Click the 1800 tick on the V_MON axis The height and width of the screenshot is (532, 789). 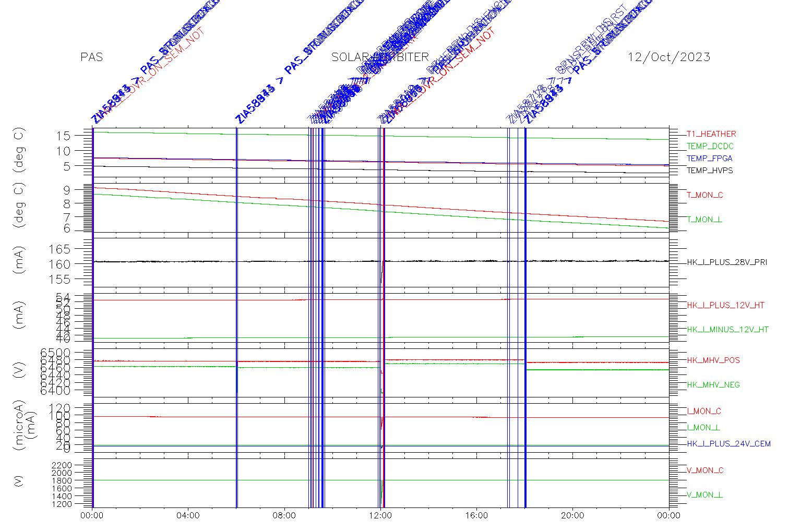pyautogui.click(x=62, y=480)
